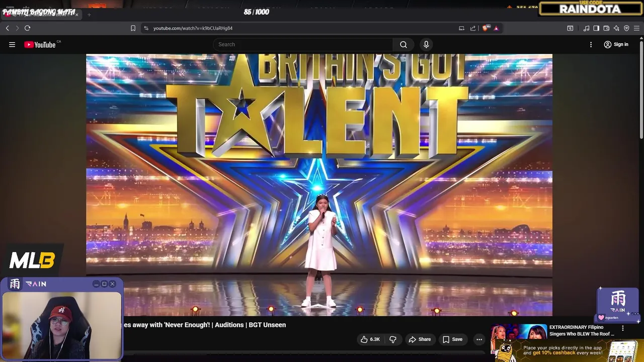Click the MLB logo overlay
This screenshot has width=644, height=362.
tap(32, 260)
